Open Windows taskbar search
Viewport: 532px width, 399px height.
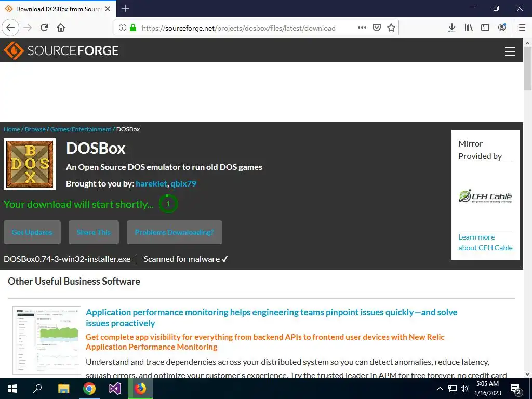pyautogui.click(x=37, y=389)
